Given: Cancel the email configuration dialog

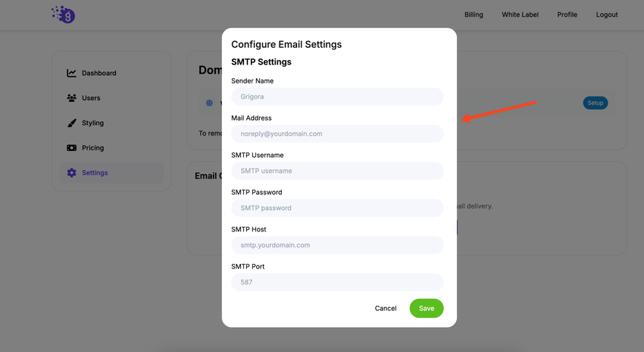Looking at the screenshot, I should click(x=386, y=308).
